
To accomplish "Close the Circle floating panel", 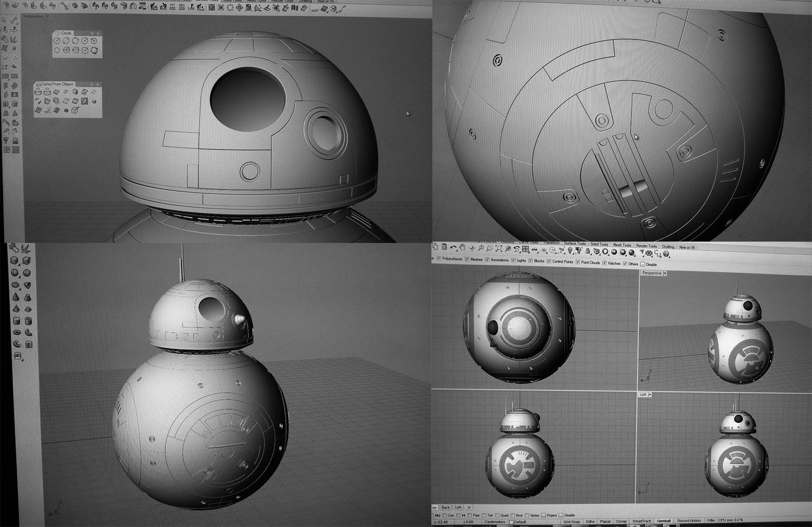I will [x=98, y=34].
